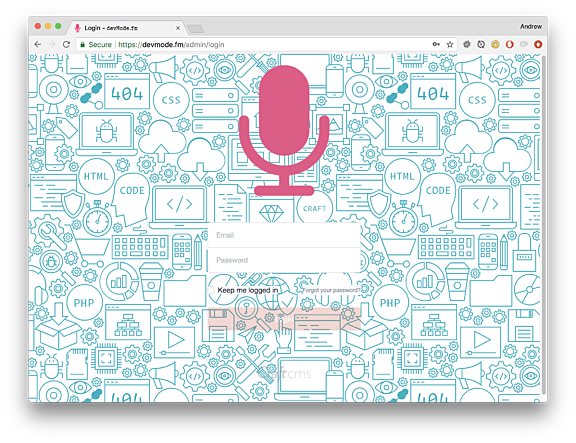Click the browser back arrow

[x=37, y=44]
